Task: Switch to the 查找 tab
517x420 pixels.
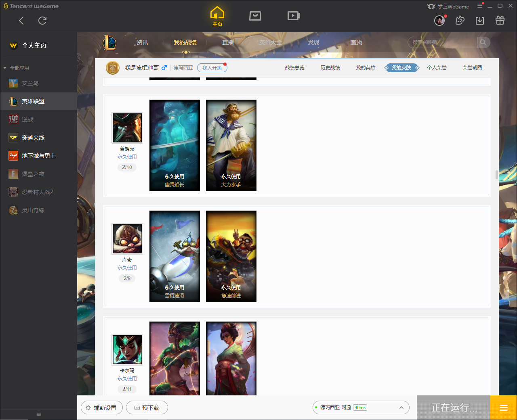Action: pos(356,42)
